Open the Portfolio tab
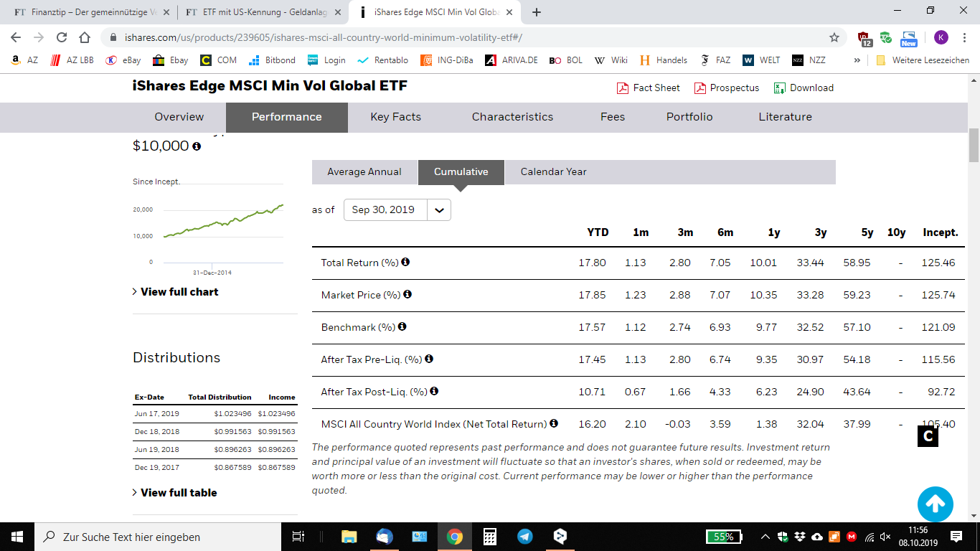Screen dimensions: 980x551 (689, 117)
